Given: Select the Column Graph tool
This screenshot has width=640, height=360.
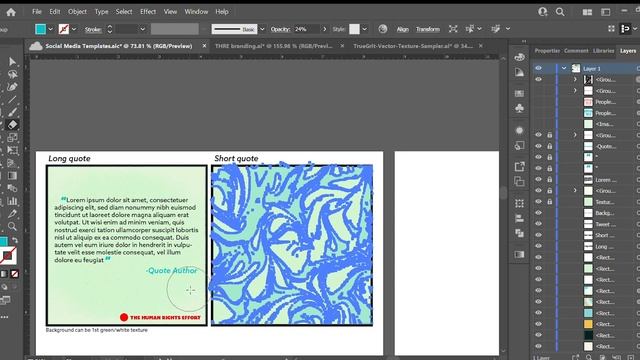Looking at the screenshot, I should point(12,201).
